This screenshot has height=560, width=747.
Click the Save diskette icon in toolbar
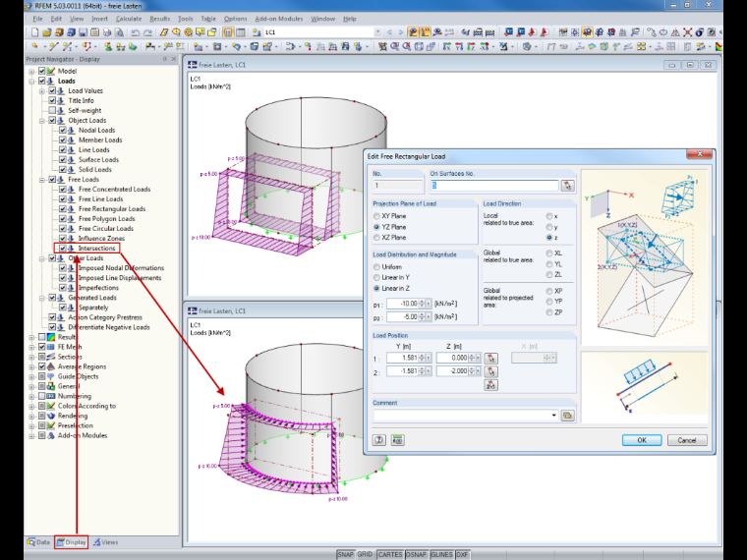pyautogui.click(x=83, y=32)
